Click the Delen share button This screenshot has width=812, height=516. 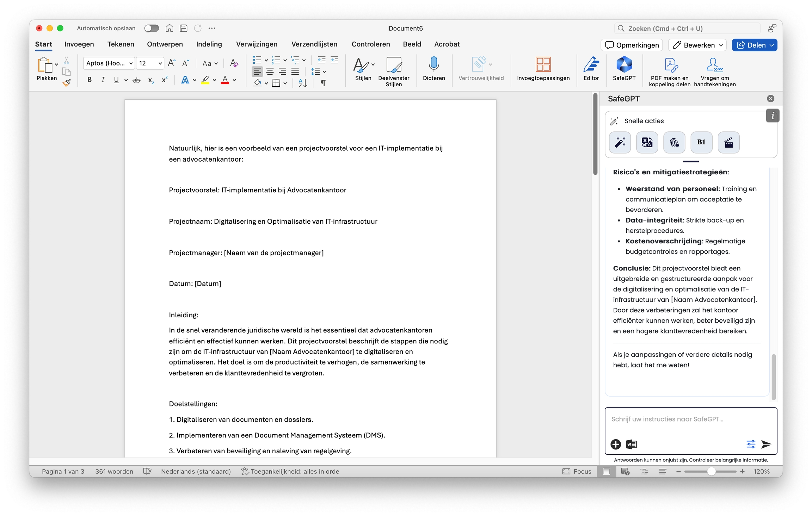click(x=755, y=45)
